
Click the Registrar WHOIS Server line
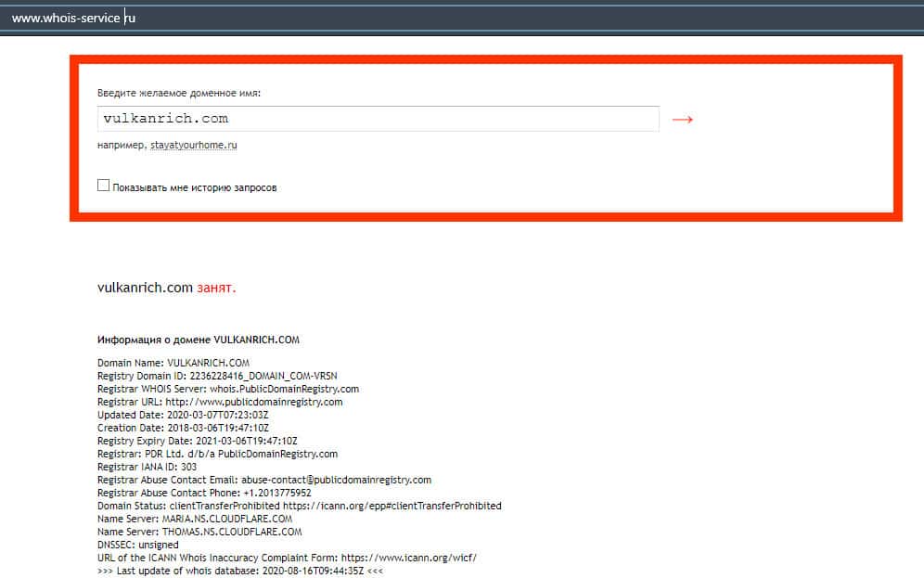(228, 389)
